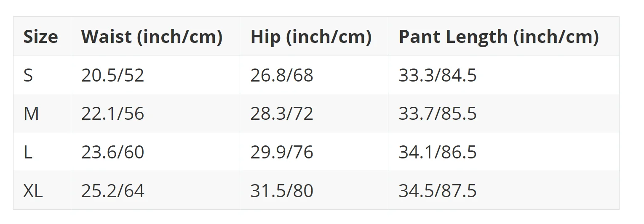Click pant length 33.3/84.5
644x224 pixels.
(438, 75)
